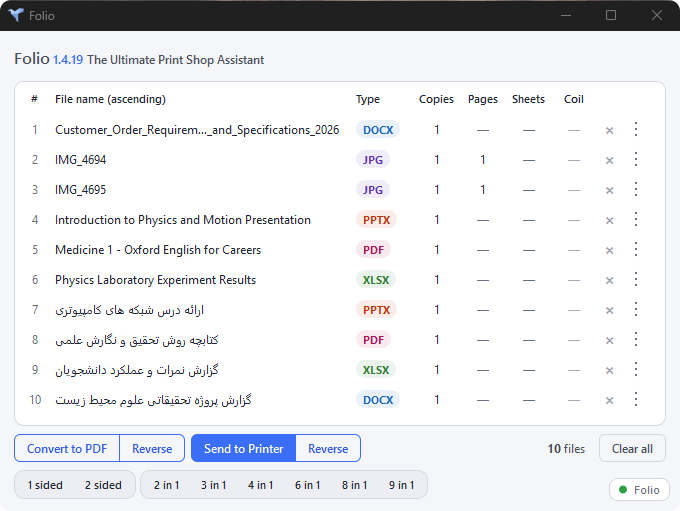Select 1 sided printing
The height and width of the screenshot is (511, 680).
pos(45,485)
